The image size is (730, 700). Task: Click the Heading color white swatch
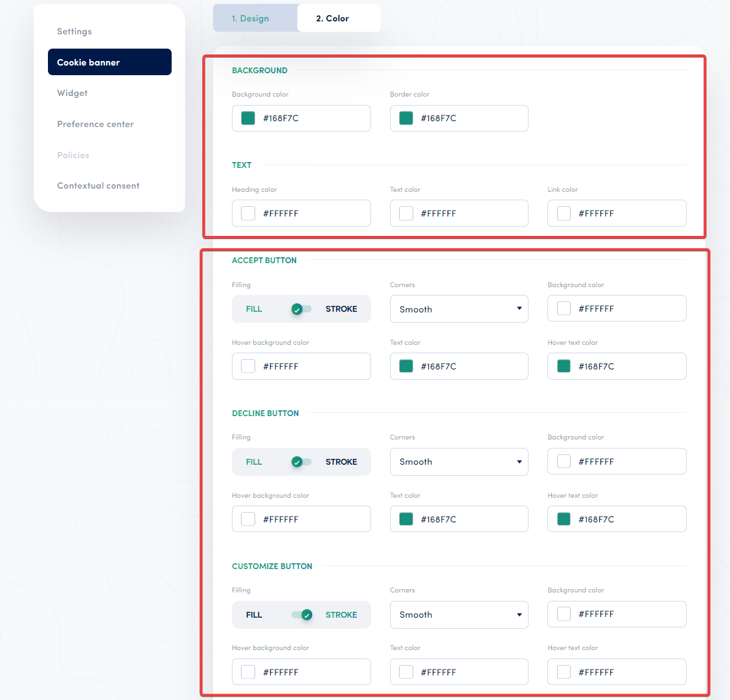tap(247, 213)
